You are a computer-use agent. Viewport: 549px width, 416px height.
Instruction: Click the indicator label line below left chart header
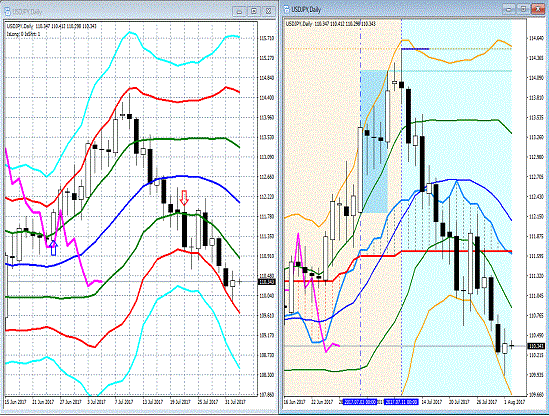point(23,34)
